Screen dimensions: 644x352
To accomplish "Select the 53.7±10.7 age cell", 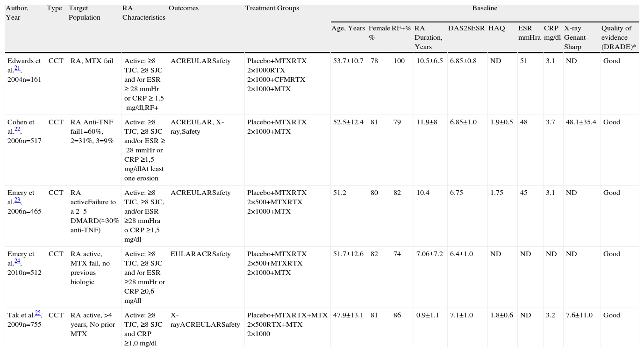I will (348, 61).
